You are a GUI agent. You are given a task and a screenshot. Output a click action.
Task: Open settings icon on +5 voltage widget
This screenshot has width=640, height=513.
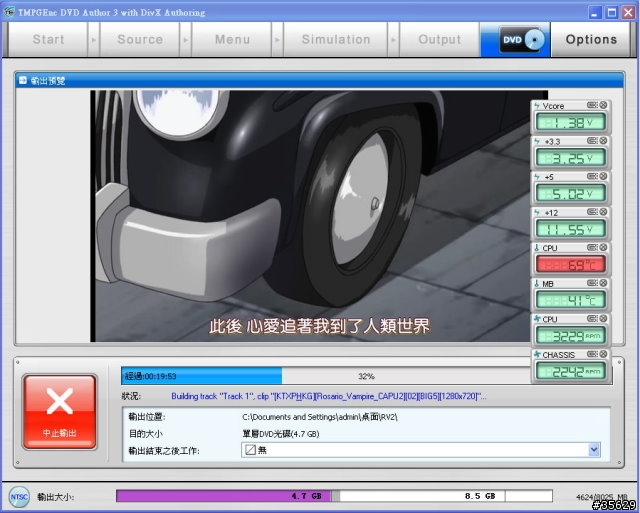click(x=592, y=176)
